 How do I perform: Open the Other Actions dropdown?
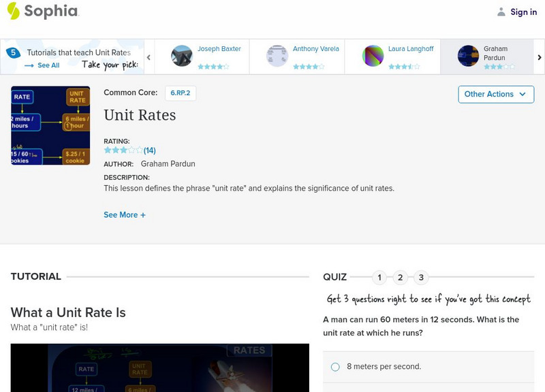496,95
